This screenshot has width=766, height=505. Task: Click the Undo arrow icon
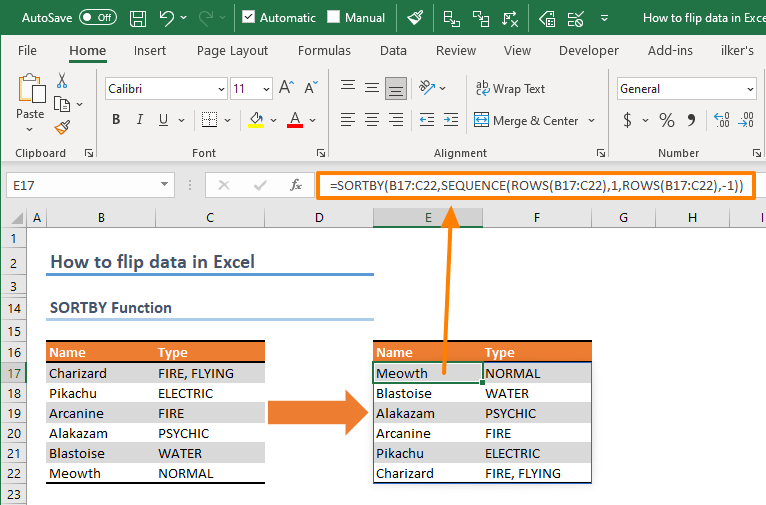click(x=166, y=19)
